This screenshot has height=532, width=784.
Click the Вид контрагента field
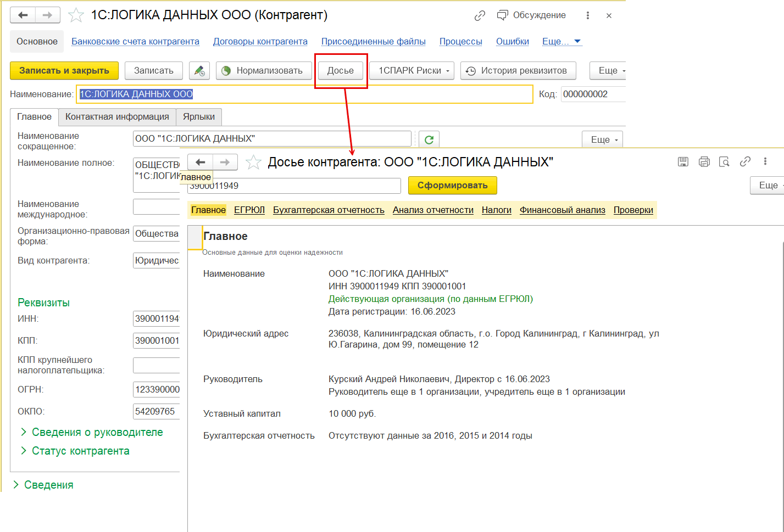coord(157,260)
